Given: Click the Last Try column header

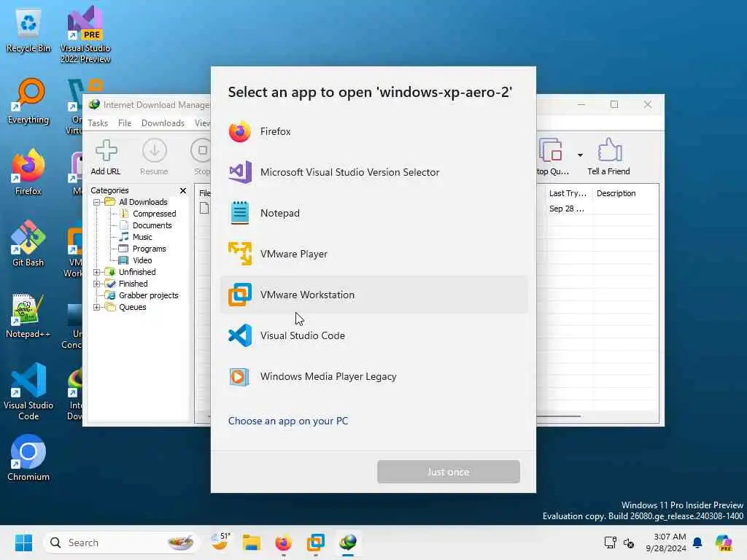Looking at the screenshot, I should (x=568, y=193).
